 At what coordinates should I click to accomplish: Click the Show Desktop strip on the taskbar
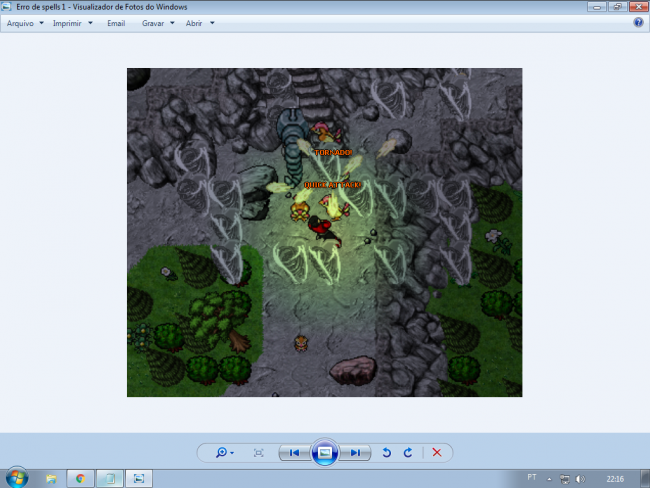pos(645,479)
